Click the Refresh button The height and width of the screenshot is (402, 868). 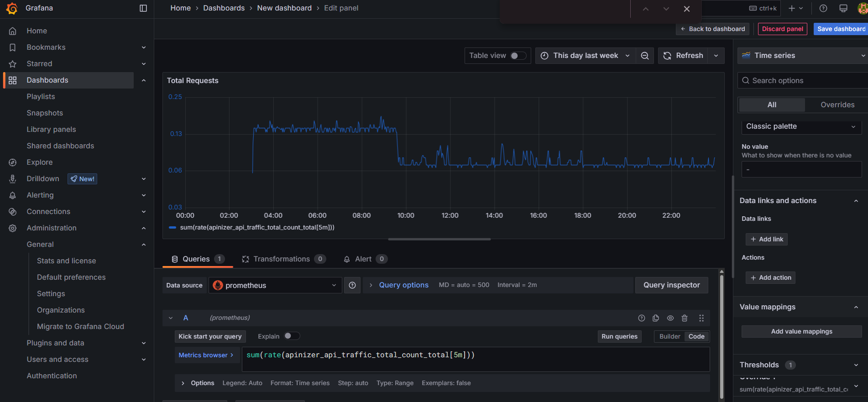pos(683,56)
